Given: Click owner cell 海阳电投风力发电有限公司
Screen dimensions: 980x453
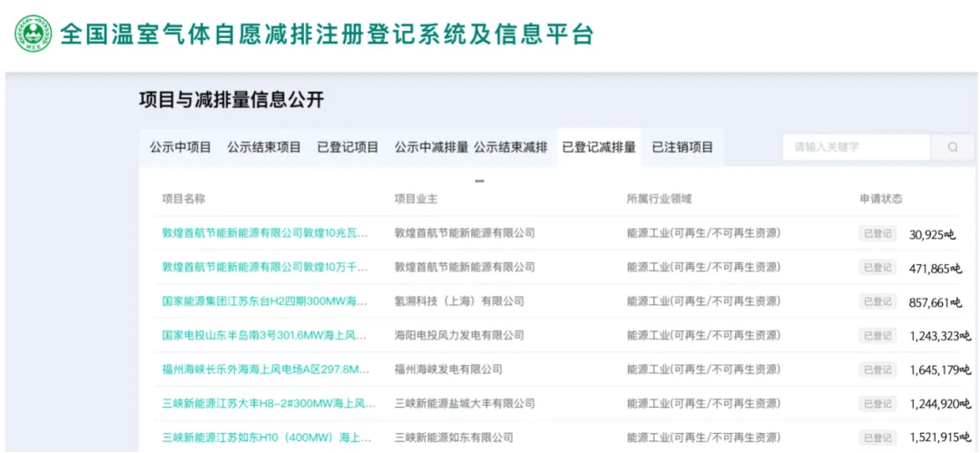Looking at the screenshot, I should [459, 335].
